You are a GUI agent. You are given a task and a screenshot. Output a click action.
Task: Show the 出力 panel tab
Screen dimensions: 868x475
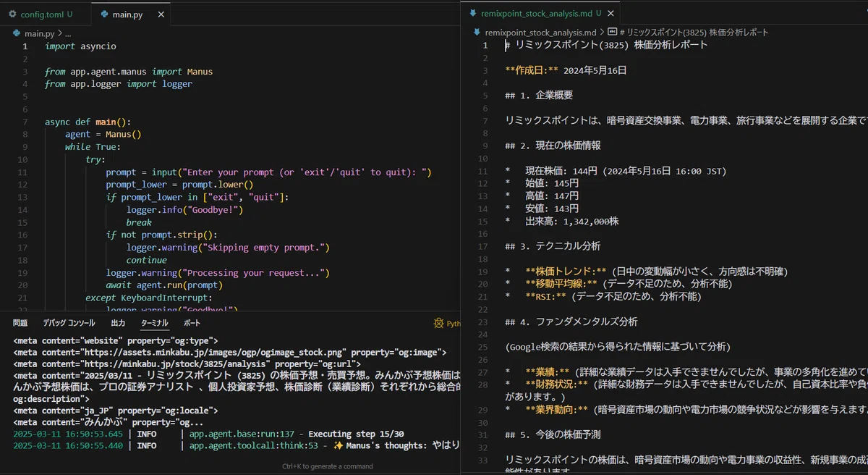point(118,323)
